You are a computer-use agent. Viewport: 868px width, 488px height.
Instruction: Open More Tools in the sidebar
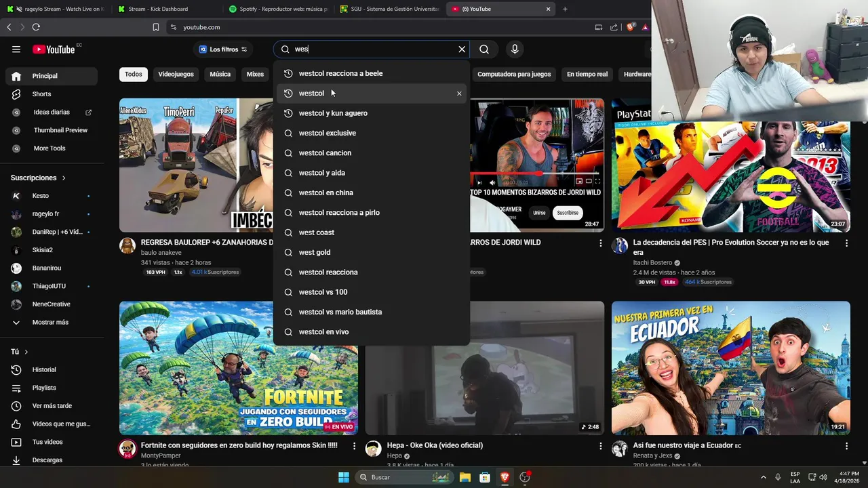point(52,148)
